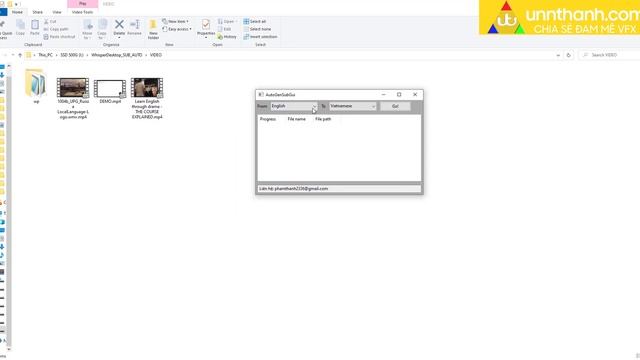
Task: Switch to the Home ribbon tab
Action: pos(17,12)
